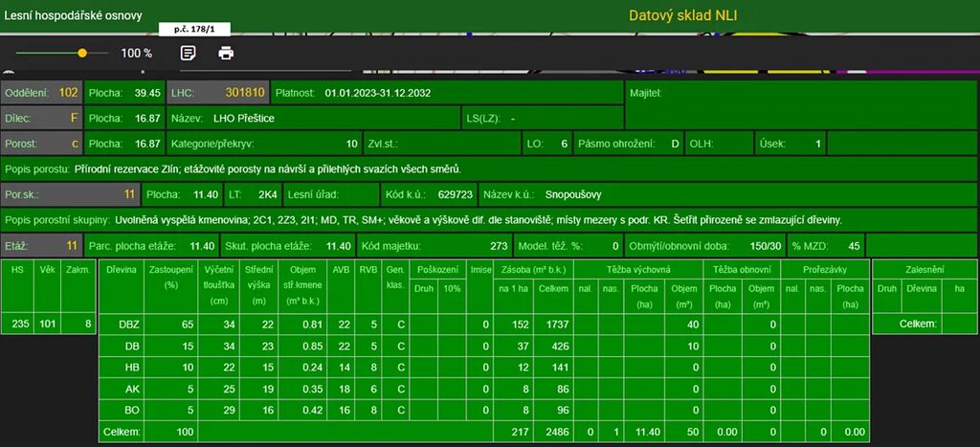Click the print icon in the toolbar
Viewport: 980px width, 447px height.
pos(226,53)
